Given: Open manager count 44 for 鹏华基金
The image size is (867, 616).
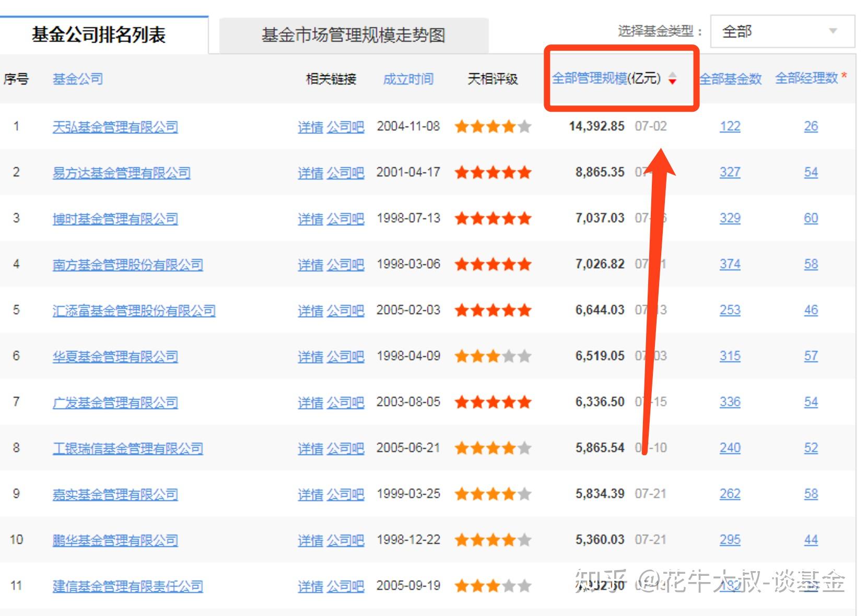Looking at the screenshot, I should (811, 540).
